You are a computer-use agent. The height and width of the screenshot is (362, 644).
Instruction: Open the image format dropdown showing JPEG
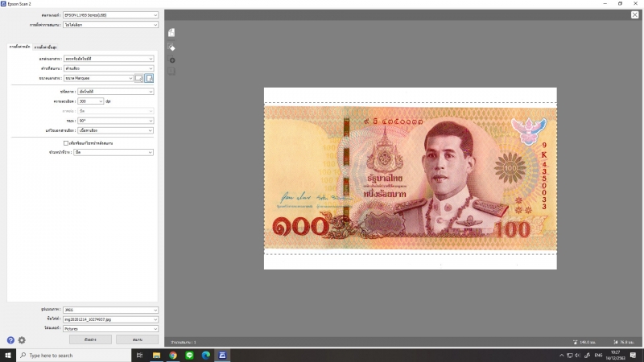click(110, 310)
